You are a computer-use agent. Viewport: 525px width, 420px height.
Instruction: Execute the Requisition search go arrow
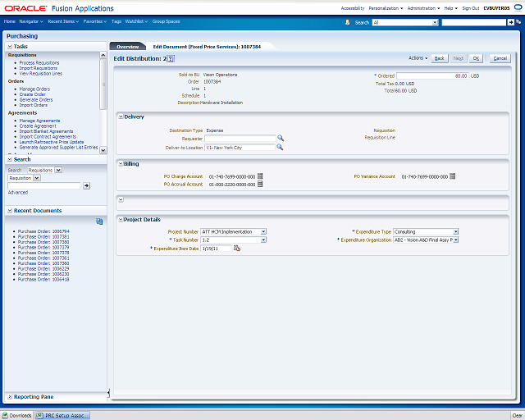86,185
